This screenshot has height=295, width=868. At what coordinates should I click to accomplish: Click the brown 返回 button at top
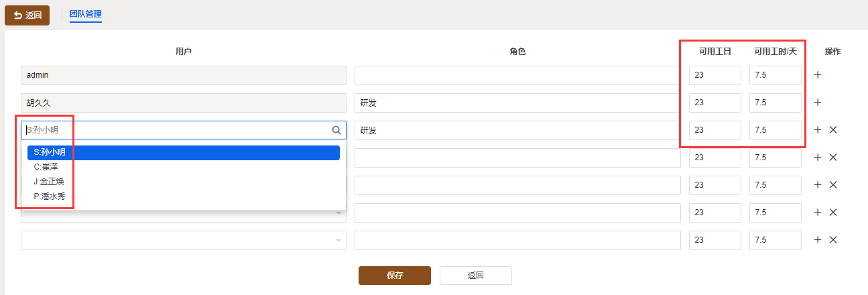click(27, 15)
